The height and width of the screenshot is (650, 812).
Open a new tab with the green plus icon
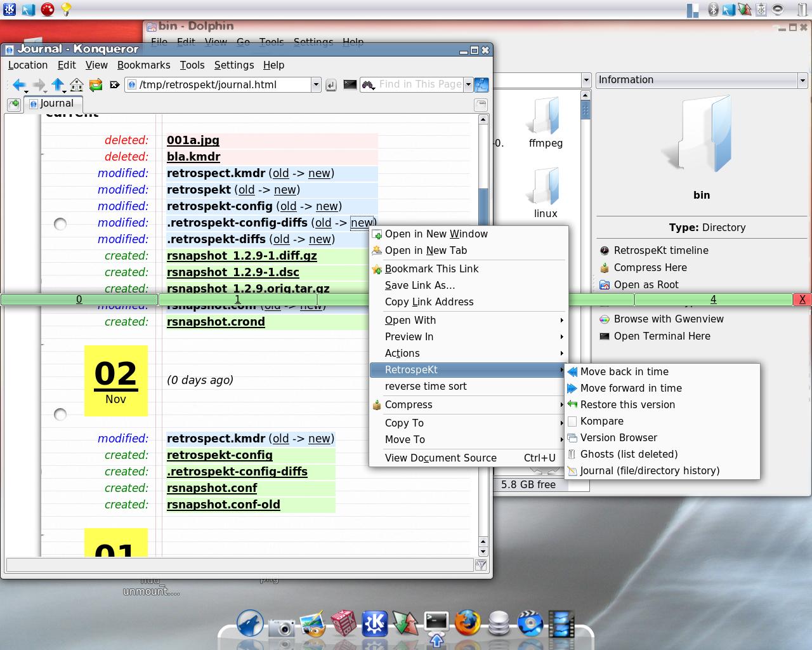(x=14, y=104)
